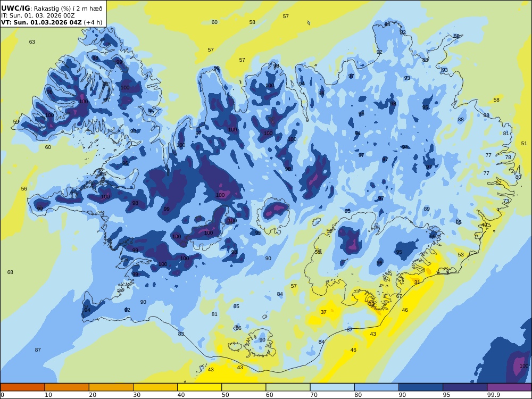Viewport: 532px width, 399px height.
Task: Click the humidity value 86 on the map
Action: [x=238, y=328]
